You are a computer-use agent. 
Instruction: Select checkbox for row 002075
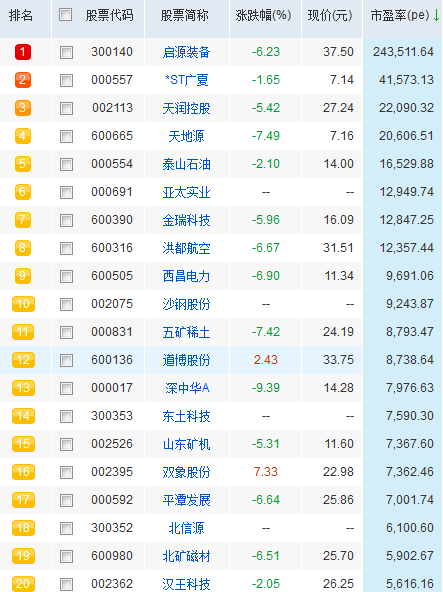coord(66,304)
